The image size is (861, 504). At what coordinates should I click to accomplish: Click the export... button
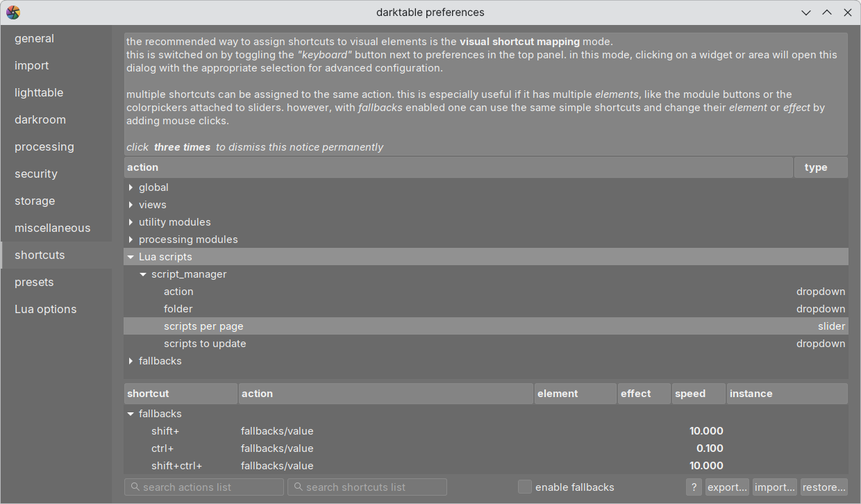727,487
